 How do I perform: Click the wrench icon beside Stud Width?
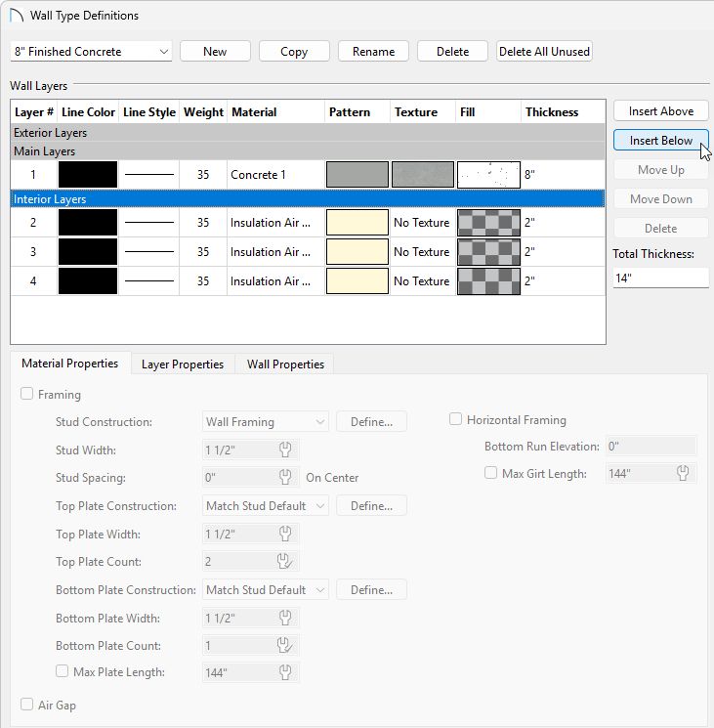[285, 450]
